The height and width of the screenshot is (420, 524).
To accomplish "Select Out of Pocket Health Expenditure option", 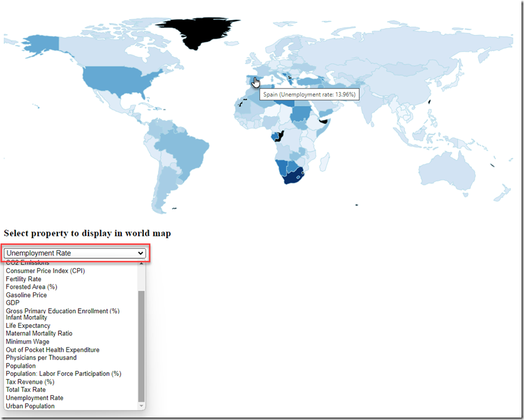I will (x=52, y=350).
